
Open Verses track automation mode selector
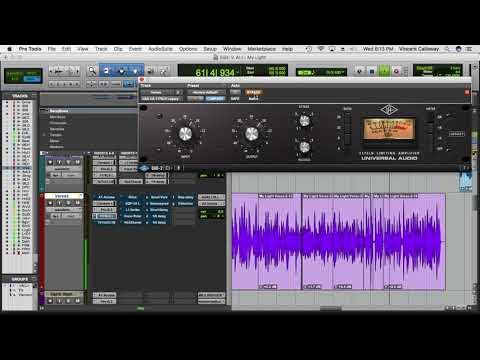72,216
